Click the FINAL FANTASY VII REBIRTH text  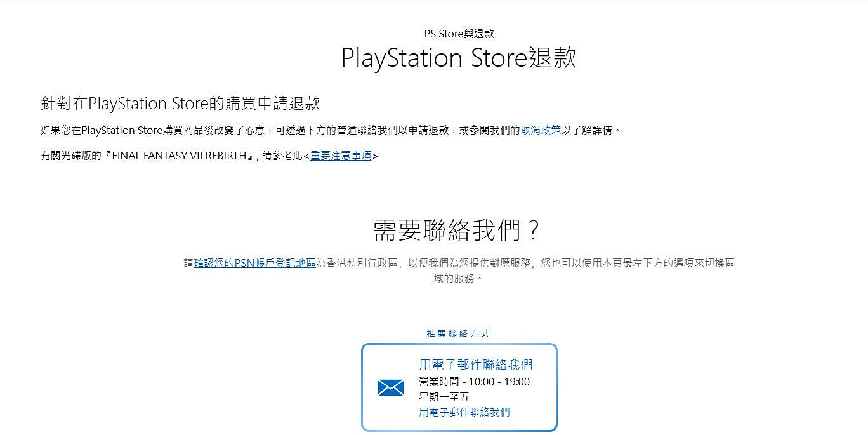pyautogui.click(x=179, y=156)
